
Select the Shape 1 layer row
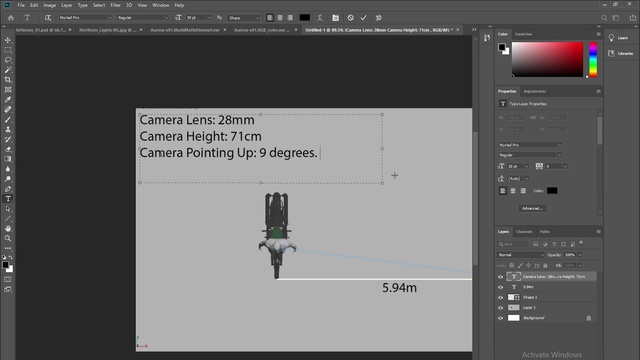pyautogui.click(x=546, y=297)
